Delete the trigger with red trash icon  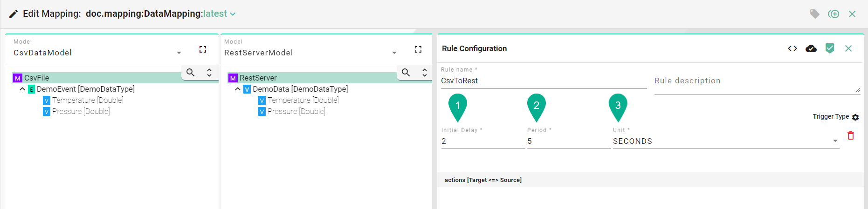pyautogui.click(x=851, y=135)
